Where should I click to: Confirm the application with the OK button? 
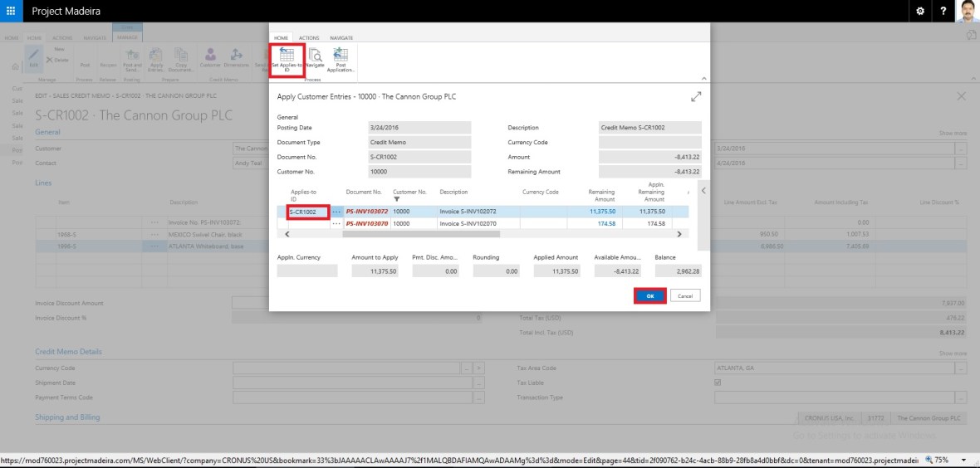[x=650, y=296]
